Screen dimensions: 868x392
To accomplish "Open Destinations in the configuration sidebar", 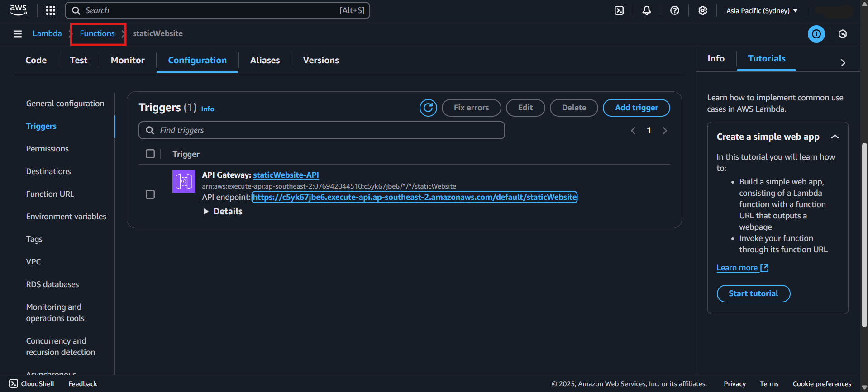I will coord(48,171).
